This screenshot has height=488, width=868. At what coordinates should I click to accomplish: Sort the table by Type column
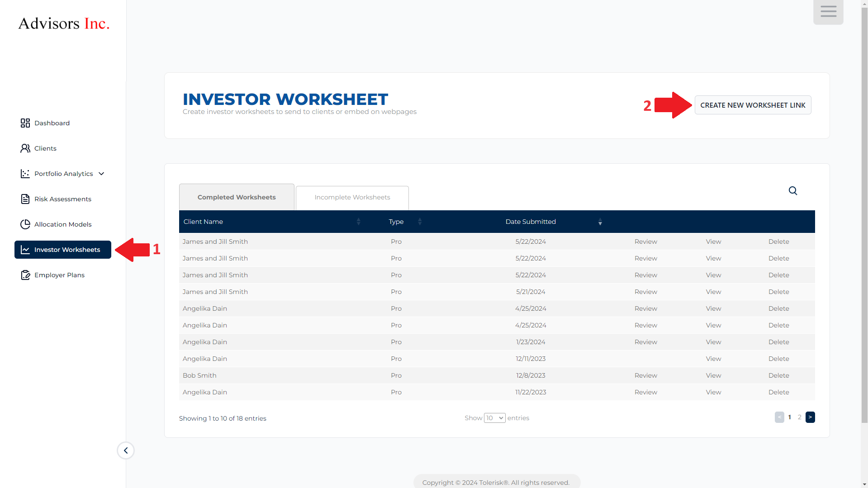419,222
